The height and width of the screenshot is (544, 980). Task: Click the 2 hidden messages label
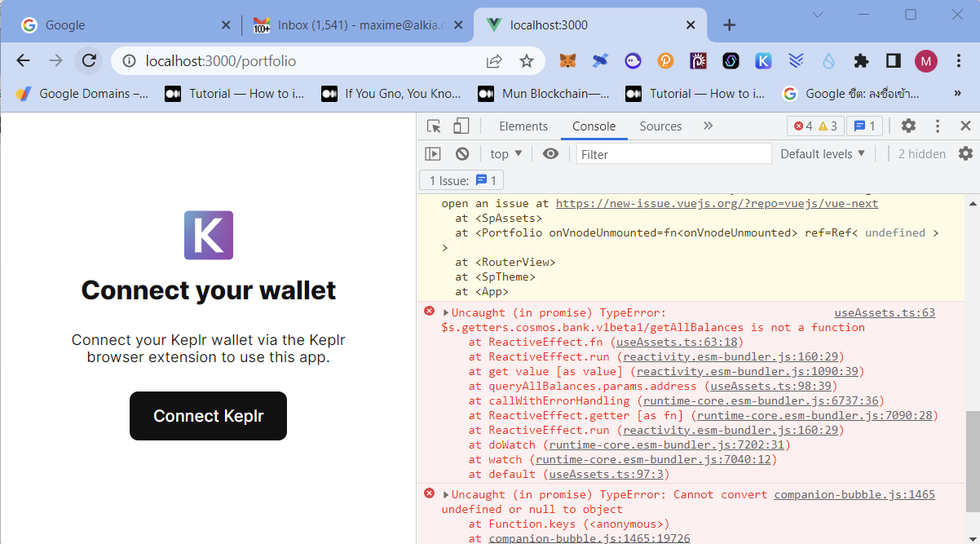tap(922, 153)
